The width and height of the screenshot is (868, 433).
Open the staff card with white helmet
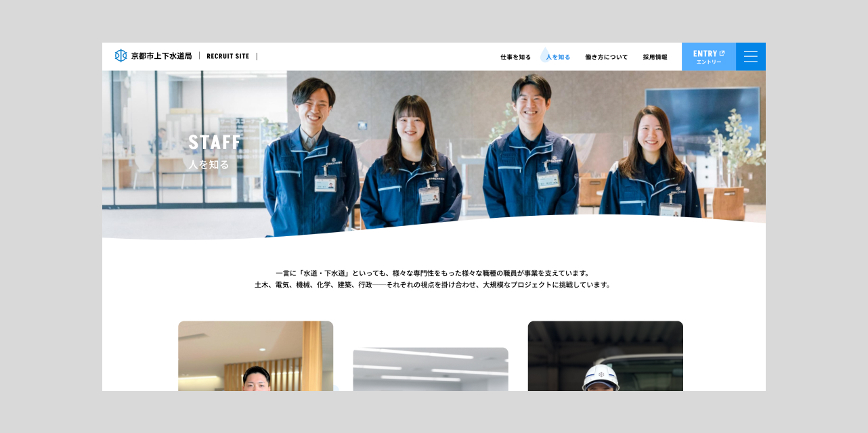click(605, 356)
